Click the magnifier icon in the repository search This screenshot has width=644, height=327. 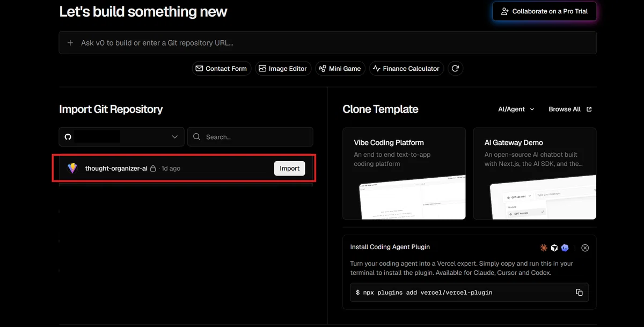pos(197,137)
